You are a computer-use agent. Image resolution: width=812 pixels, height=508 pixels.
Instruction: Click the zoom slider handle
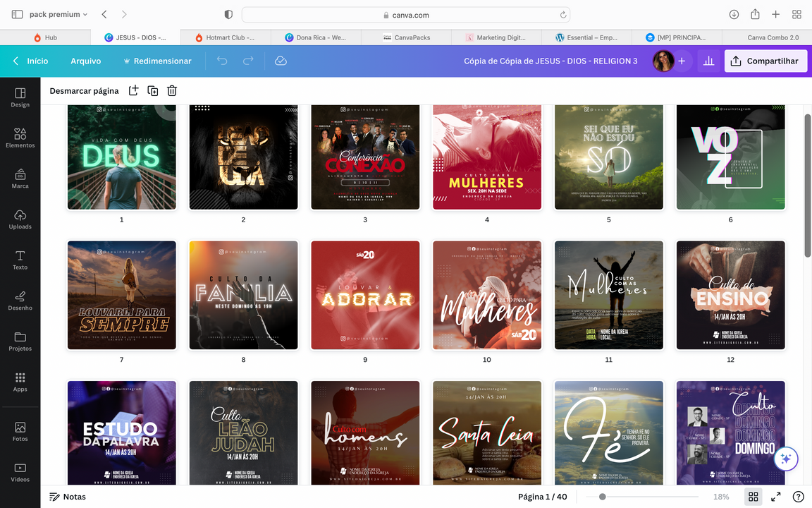click(602, 497)
